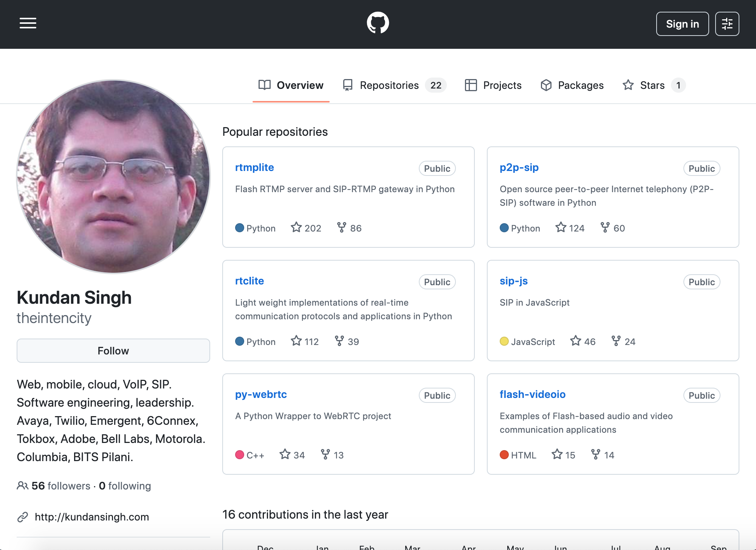Open the rtclite repository link
The height and width of the screenshot is (550, 756).
(x=249, y=281)
